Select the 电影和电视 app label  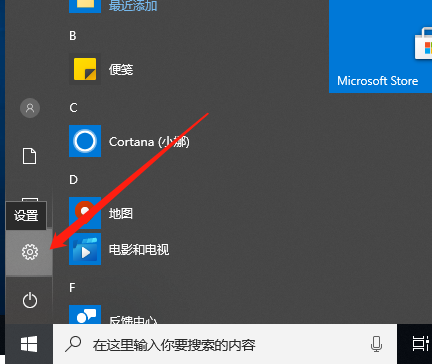click(x=139, y=249)
